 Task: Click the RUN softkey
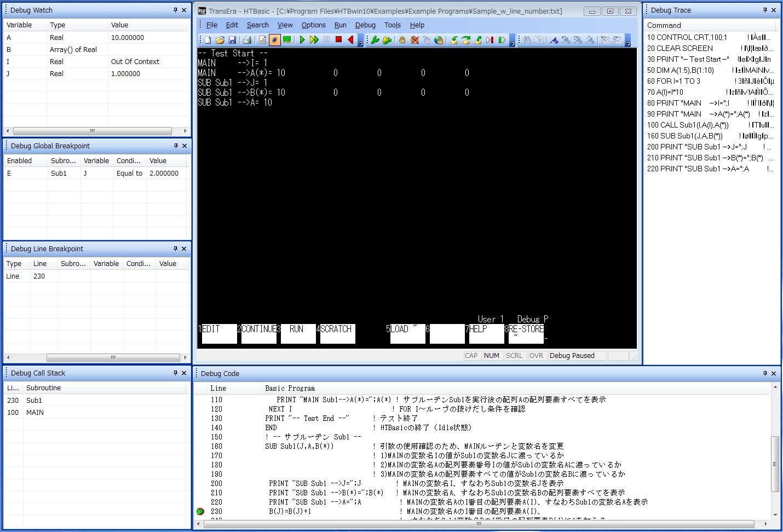[298, 334]
